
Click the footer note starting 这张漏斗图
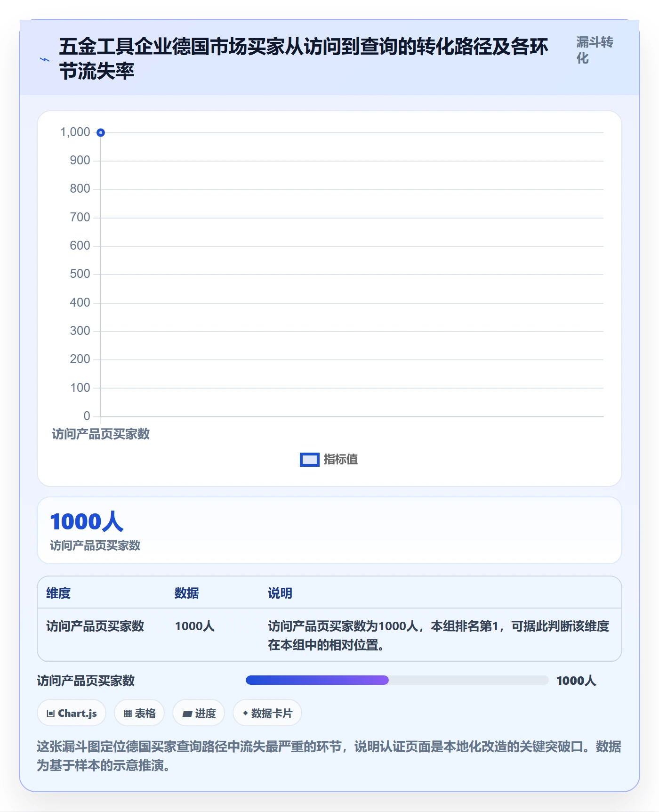329,756
